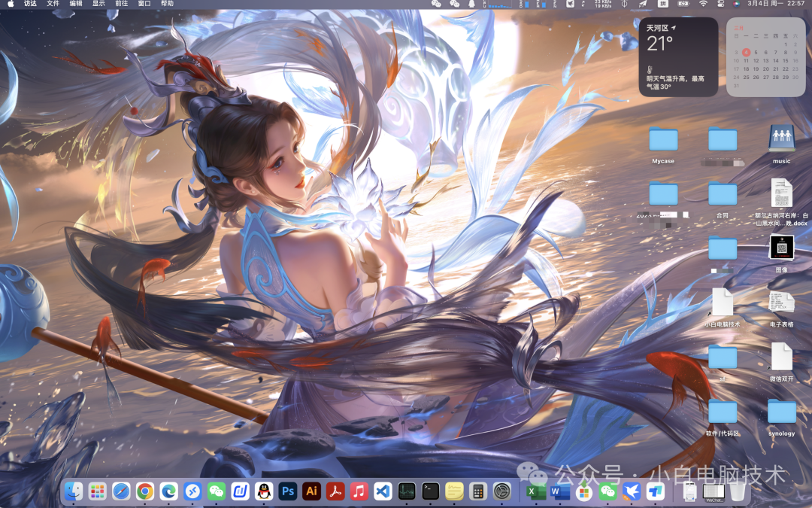Click the Siri icon in menu bar

click(736, 4)
